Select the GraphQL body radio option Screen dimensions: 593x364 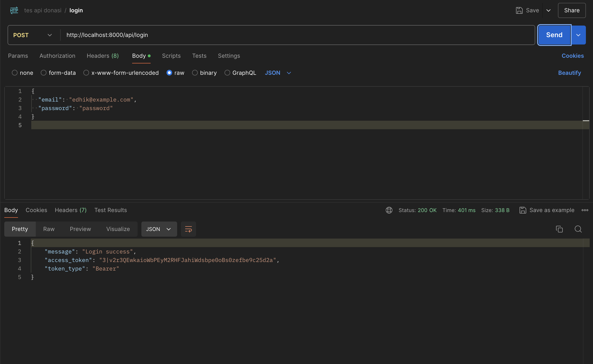click(227, 73)
